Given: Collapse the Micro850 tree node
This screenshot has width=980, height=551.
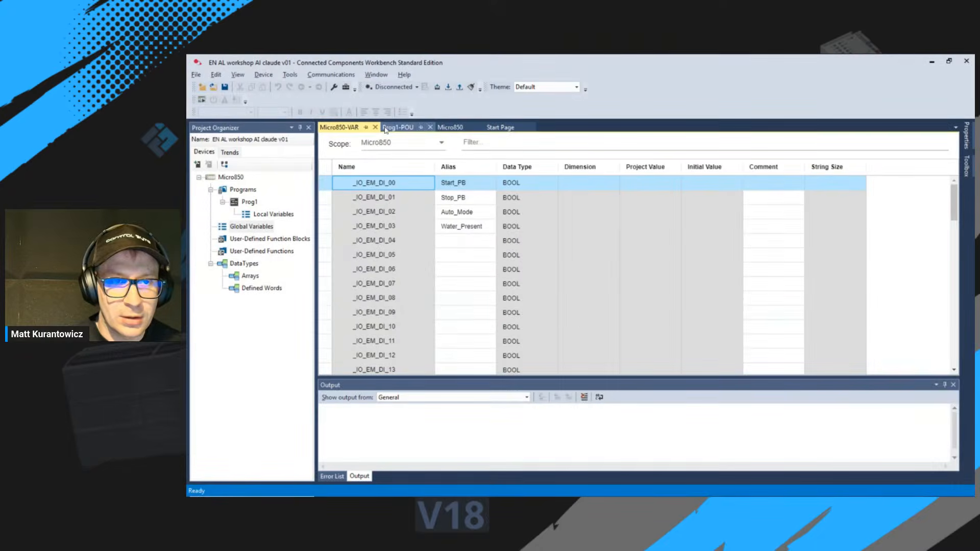Looking at the screenshot, I should (199, 177).
